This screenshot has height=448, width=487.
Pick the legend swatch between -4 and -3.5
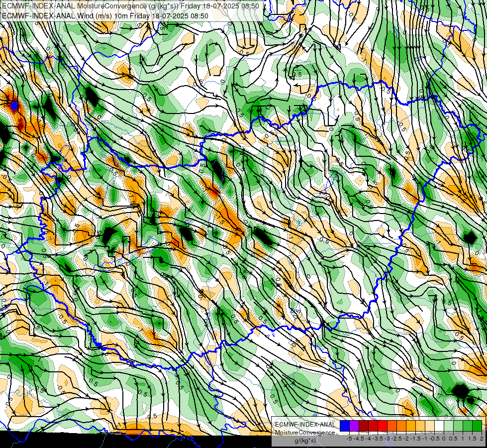coord(373,426)
